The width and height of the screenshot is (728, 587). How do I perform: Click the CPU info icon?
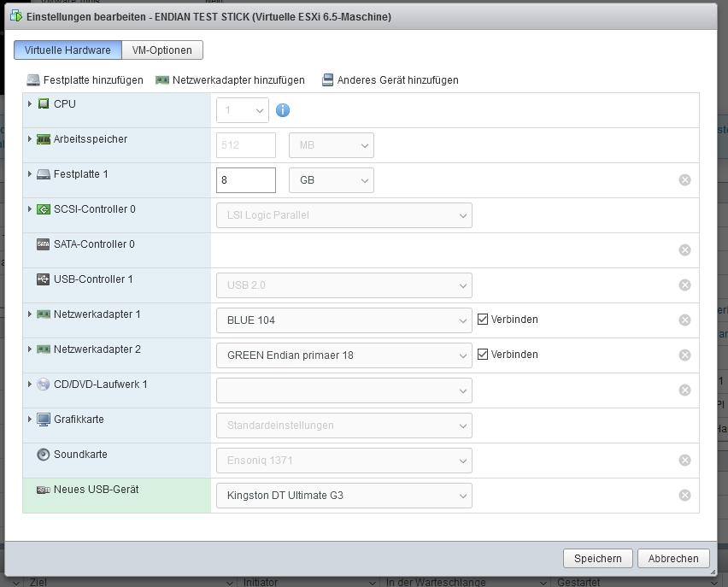[283, 110]
